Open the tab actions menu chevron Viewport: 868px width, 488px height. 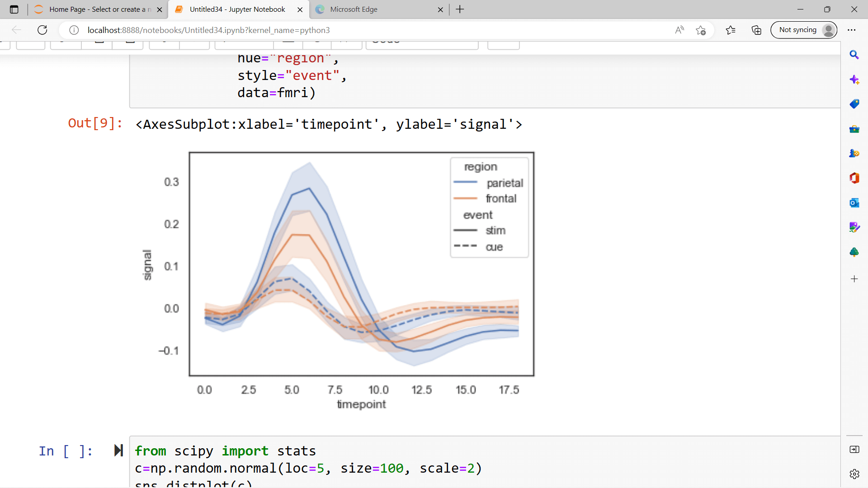[x=14, y=9]
